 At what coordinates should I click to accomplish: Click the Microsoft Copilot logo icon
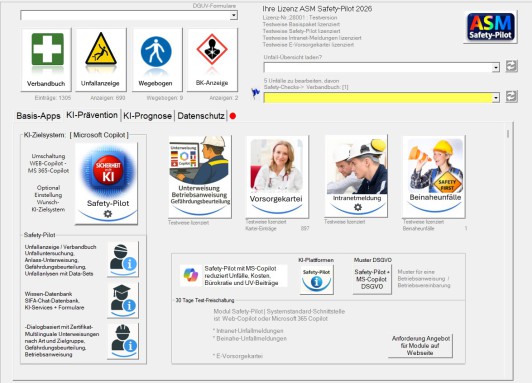[x=191, y=274]
